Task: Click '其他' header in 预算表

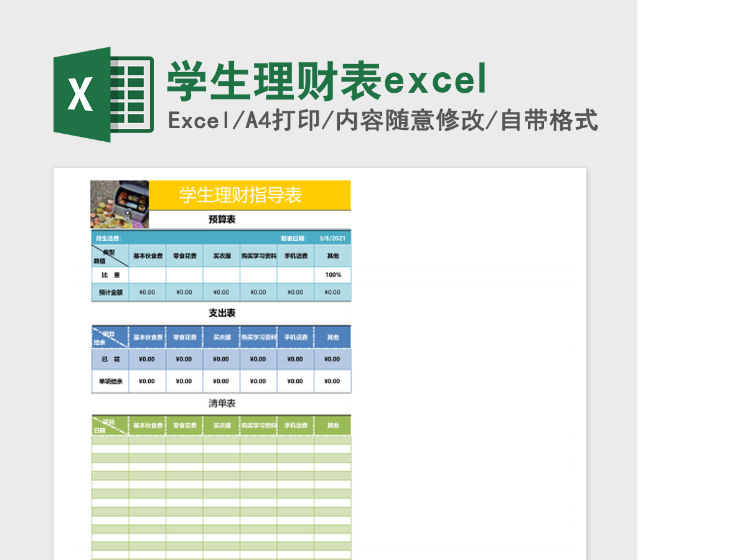Action: click(332, 256)
